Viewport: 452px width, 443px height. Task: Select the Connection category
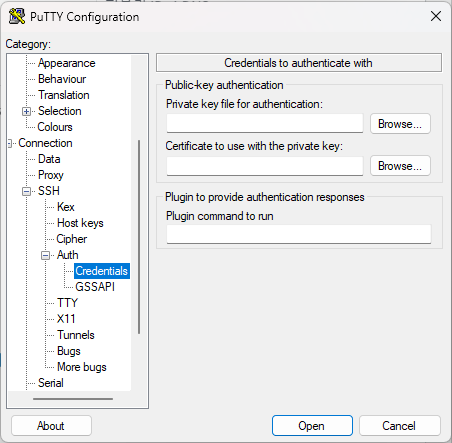[45, 143]
